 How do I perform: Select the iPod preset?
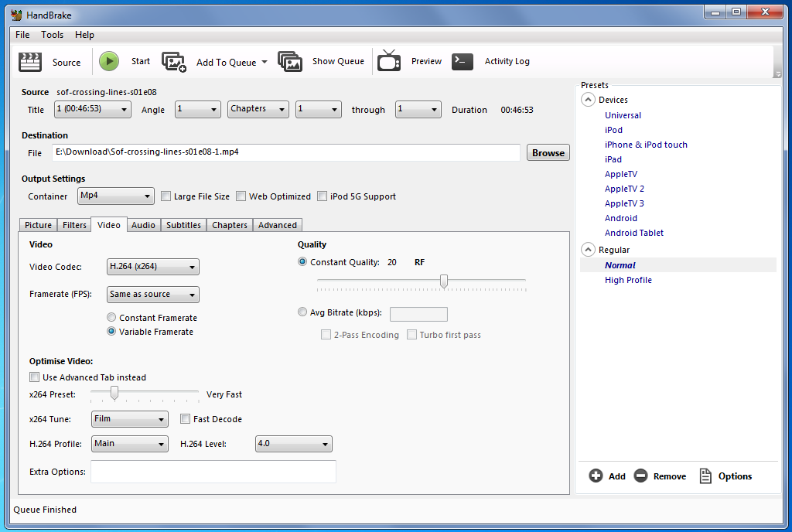[613, 130]
